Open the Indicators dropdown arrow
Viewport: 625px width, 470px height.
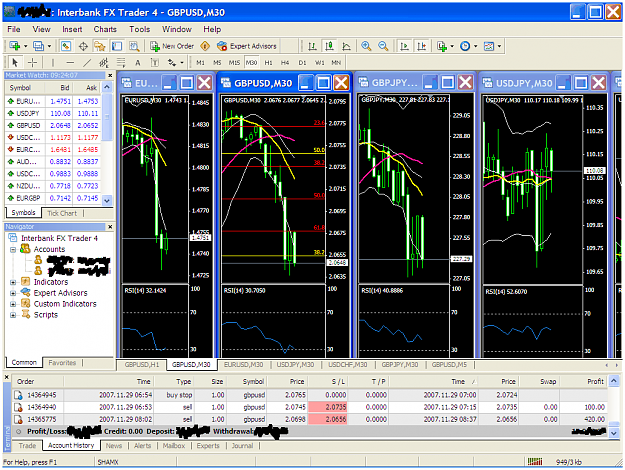click(x=452, y=46)
